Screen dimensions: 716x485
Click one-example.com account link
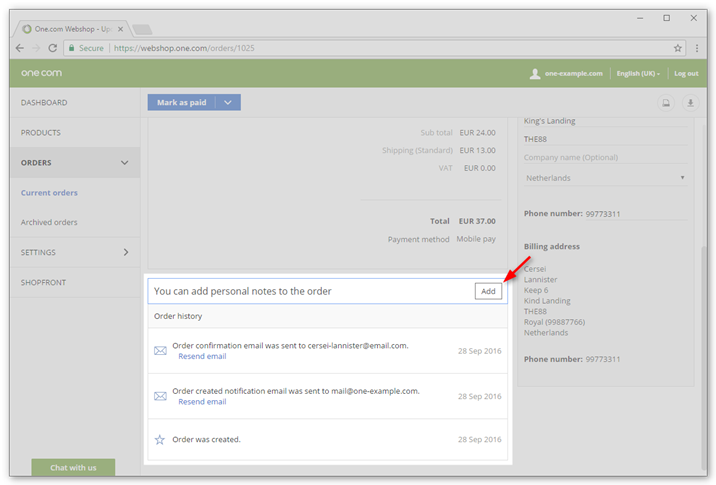click(x=574, y=74)
